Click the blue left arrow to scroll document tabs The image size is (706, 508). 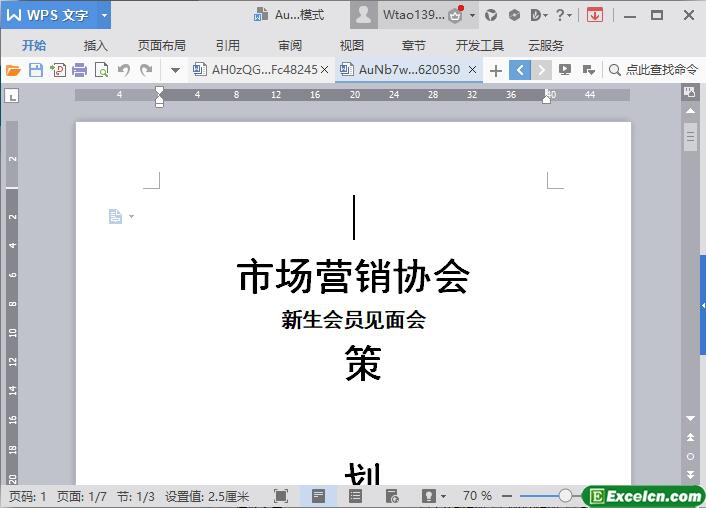click(x=520, y=70)
